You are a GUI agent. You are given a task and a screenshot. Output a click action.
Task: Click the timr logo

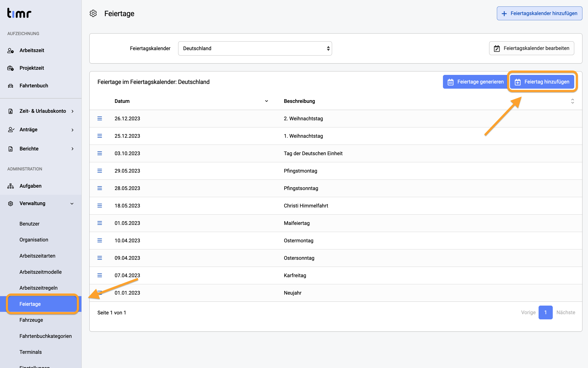(x=19, y=13)
